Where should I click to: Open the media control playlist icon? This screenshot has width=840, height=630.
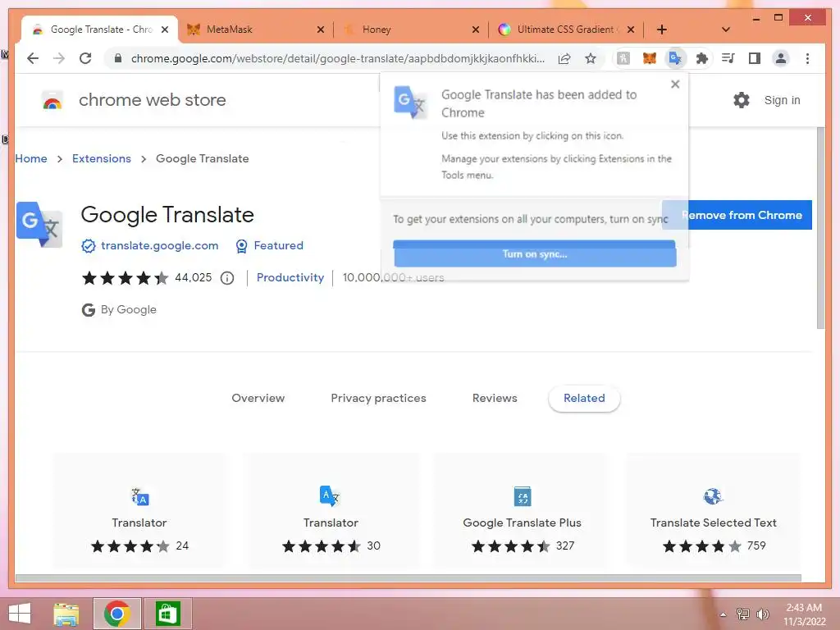728,58
